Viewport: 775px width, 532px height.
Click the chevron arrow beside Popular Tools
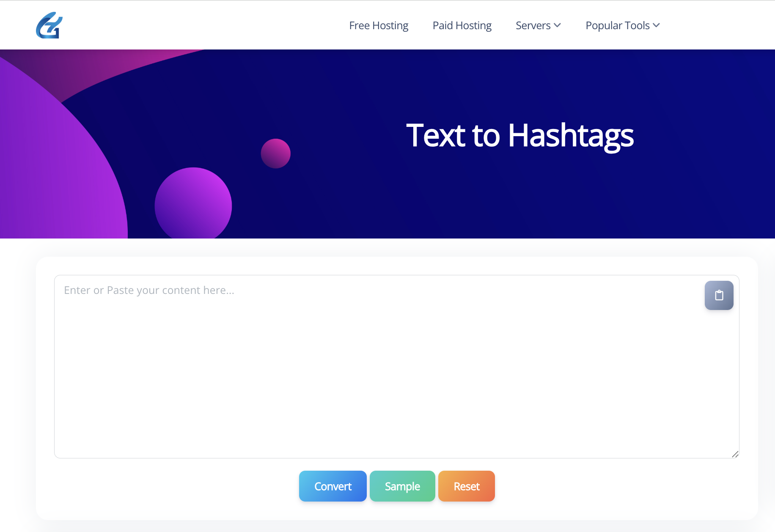point(656,25)
